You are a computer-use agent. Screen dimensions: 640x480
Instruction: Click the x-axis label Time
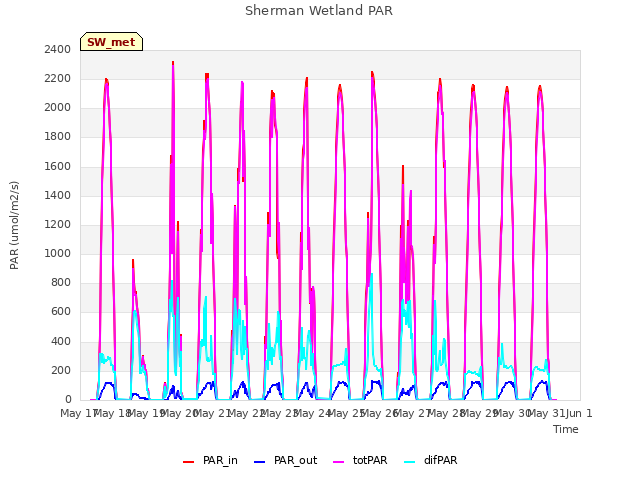566,429
